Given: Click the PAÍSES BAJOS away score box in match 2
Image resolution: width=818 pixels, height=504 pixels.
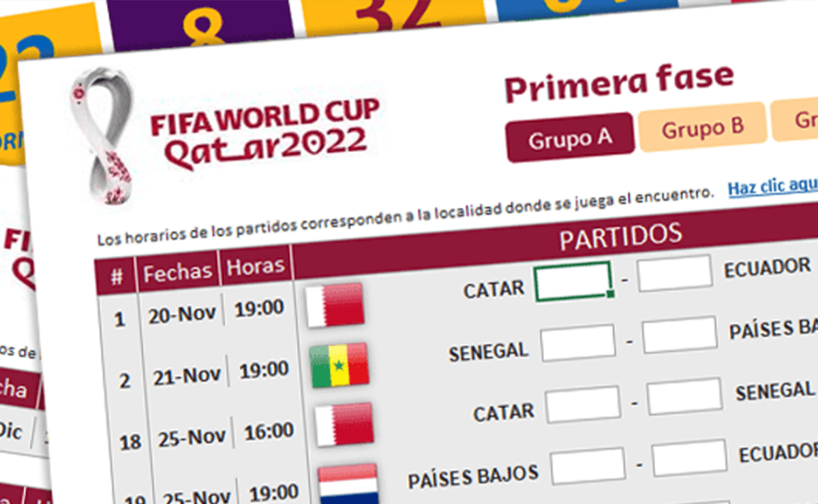Looking at the screenshot, I should tap(680, 334).
